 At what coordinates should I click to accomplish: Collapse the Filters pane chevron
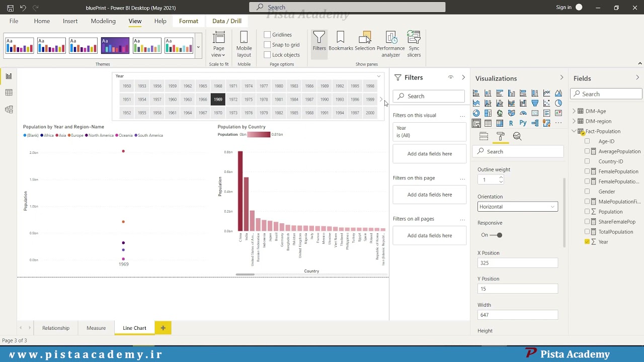click(463, 77)
